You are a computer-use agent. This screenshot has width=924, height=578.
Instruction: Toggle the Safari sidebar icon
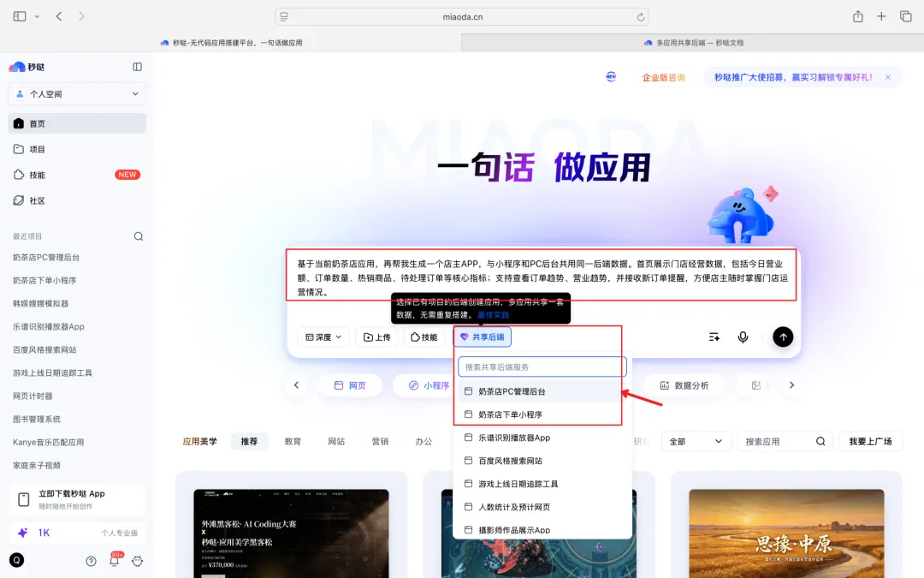pyautogui.click(x=20, y=16)
